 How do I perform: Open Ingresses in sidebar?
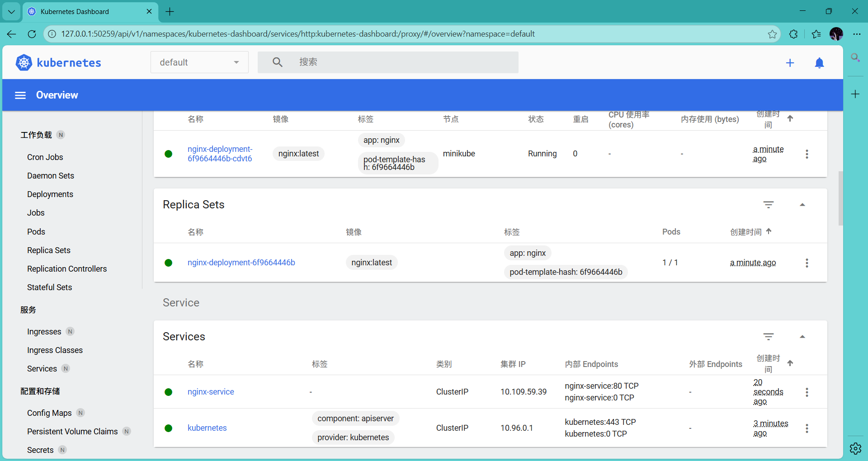click(44, 332)
